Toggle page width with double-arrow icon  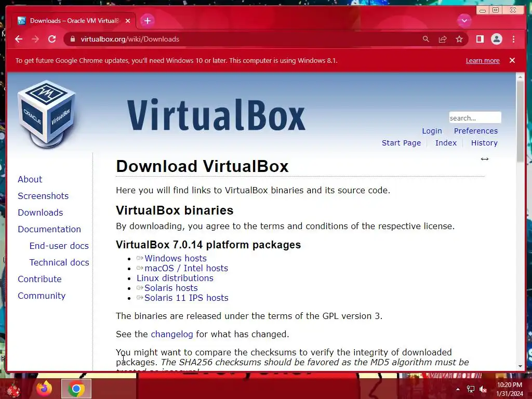coord(485,159)
